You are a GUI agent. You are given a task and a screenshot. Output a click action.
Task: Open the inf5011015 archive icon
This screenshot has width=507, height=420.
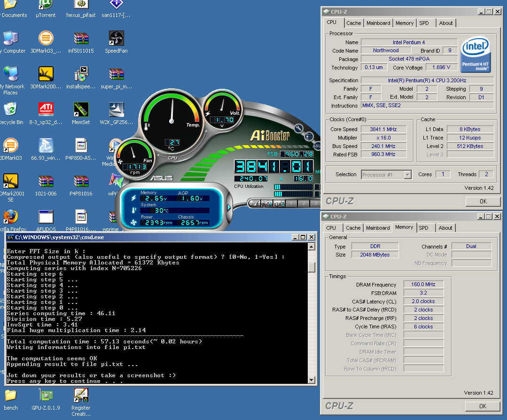point(81,42)
